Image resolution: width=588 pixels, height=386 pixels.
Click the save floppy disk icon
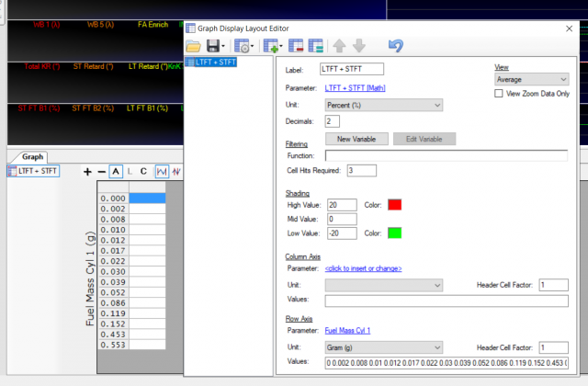[x=213, y=45]
